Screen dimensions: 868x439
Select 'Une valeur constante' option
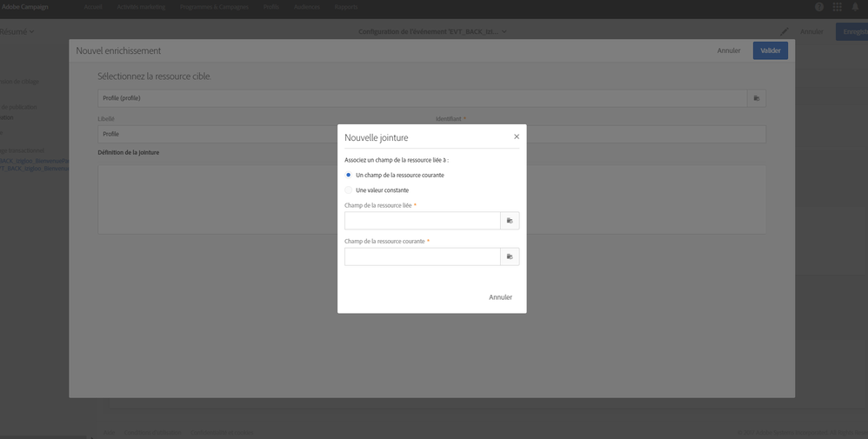point(349,190)
